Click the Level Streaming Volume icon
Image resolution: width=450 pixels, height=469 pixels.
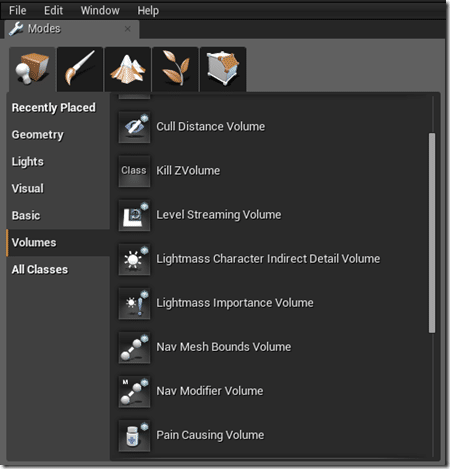[134, 215]
